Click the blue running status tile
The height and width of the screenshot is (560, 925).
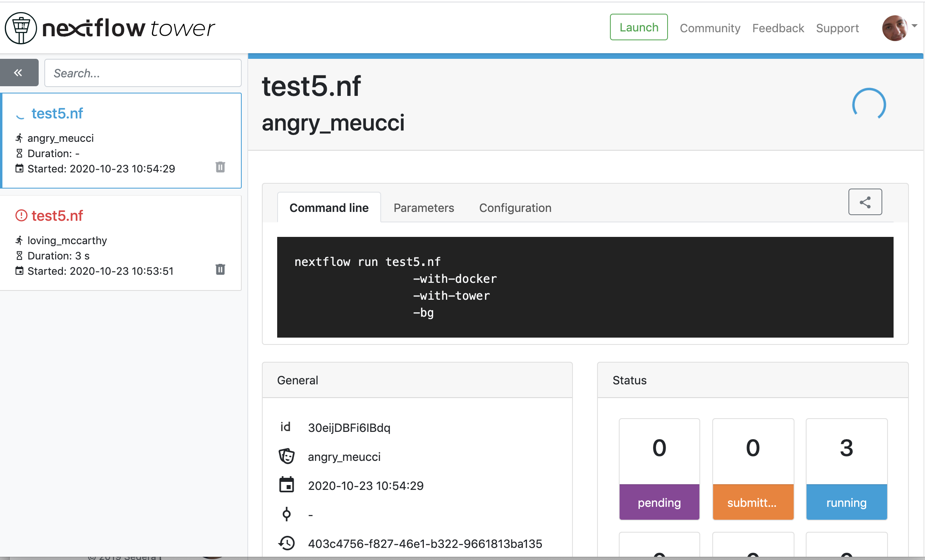(x=846, y=469)
